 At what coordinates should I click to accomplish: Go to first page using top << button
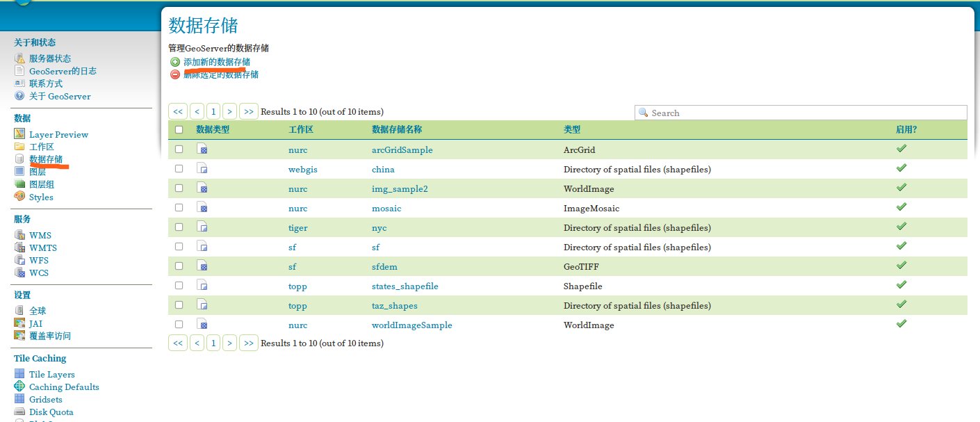pyautogui.click(x=178, y=111)
